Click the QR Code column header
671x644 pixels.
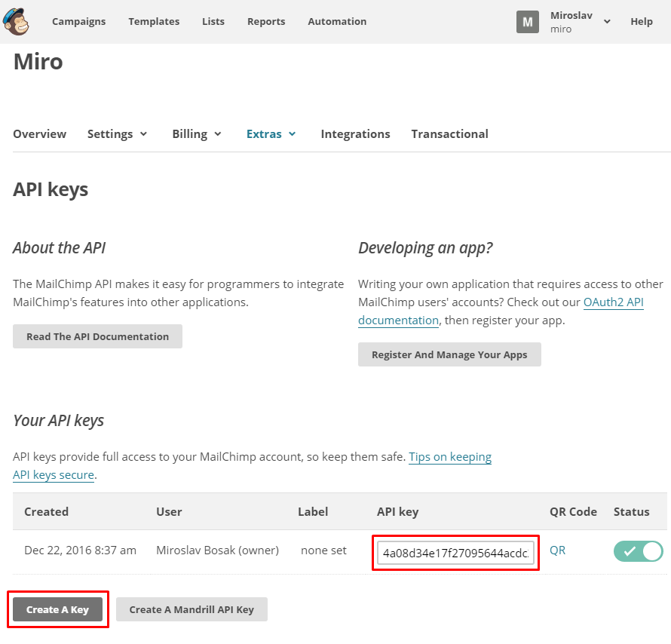573,512
